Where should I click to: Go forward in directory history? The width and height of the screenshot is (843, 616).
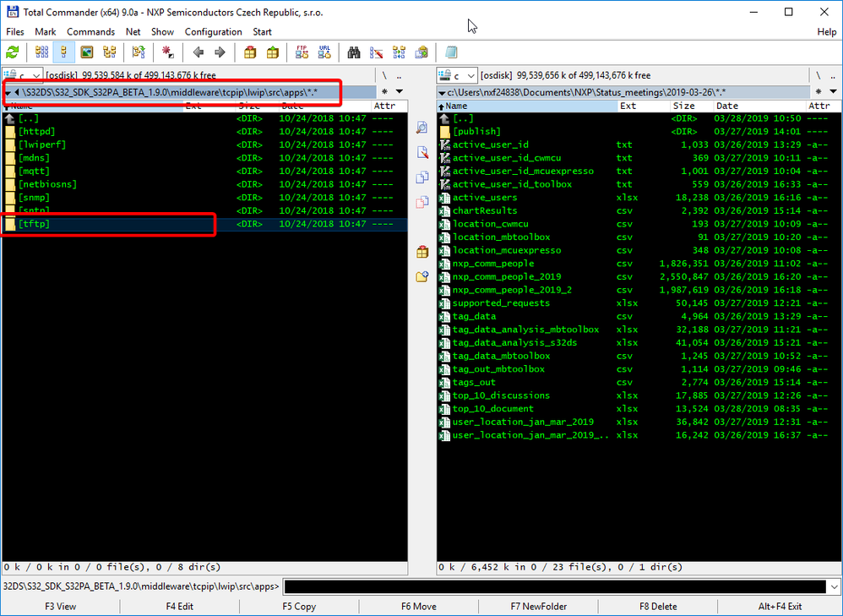[220, 52]
